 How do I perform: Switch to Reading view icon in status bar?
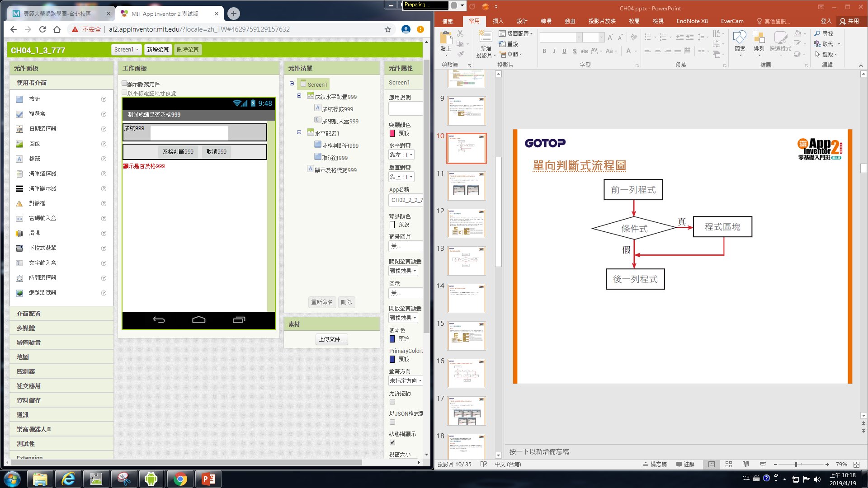(745, 465)
